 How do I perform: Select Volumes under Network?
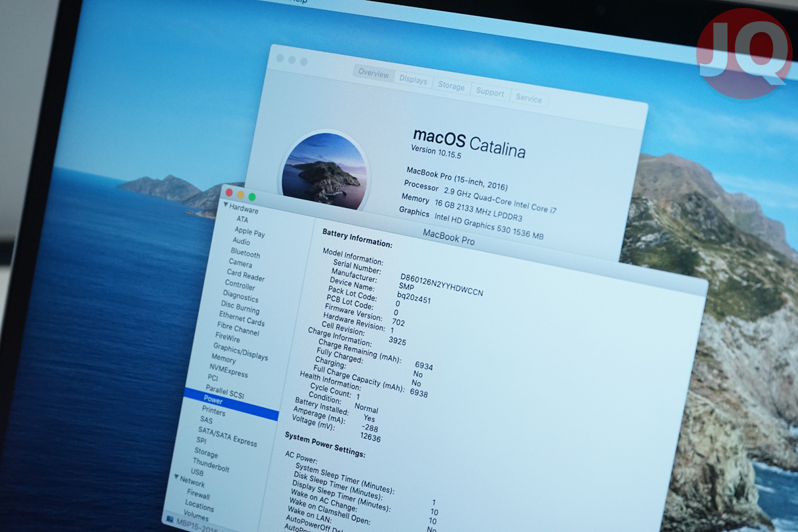(x=196, y=516)
